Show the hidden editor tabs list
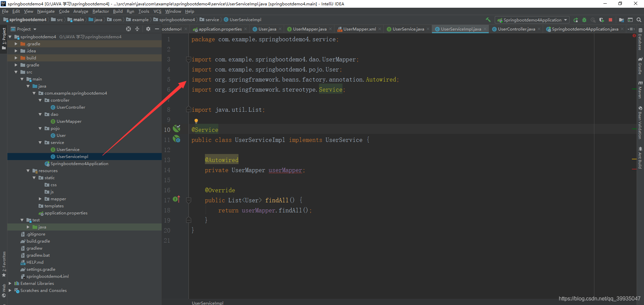Screen dimensions: 644x305 [631, 29]
